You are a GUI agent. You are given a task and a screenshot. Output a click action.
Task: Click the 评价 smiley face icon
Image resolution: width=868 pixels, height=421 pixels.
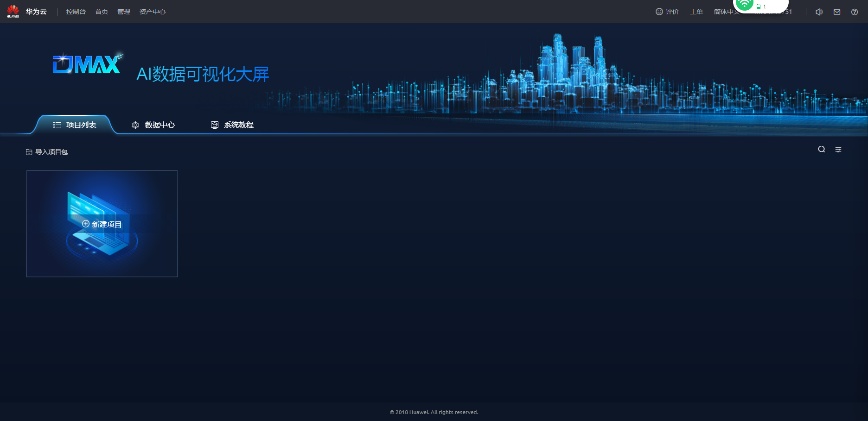pyautogui.click(x=659, y=12)
